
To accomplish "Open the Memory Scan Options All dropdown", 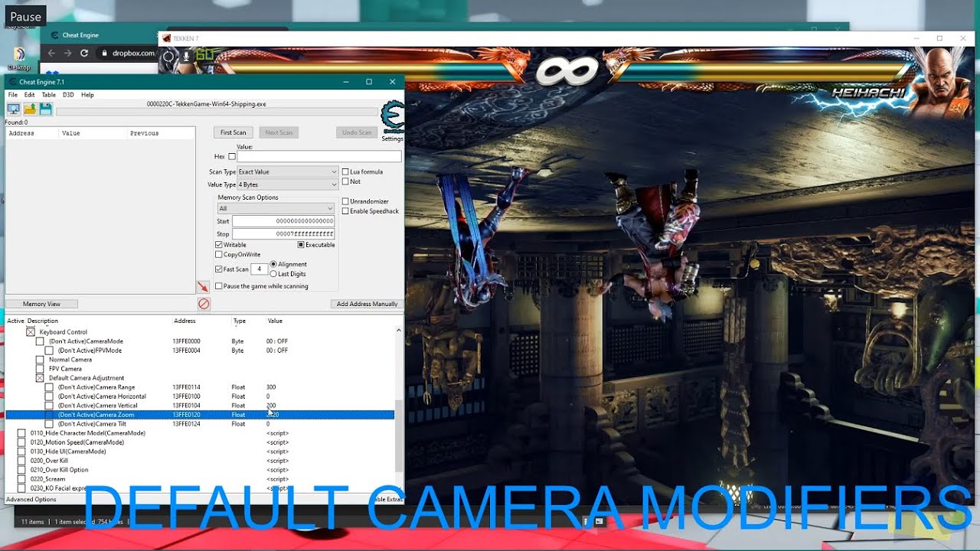I will (x=276, y=209).
